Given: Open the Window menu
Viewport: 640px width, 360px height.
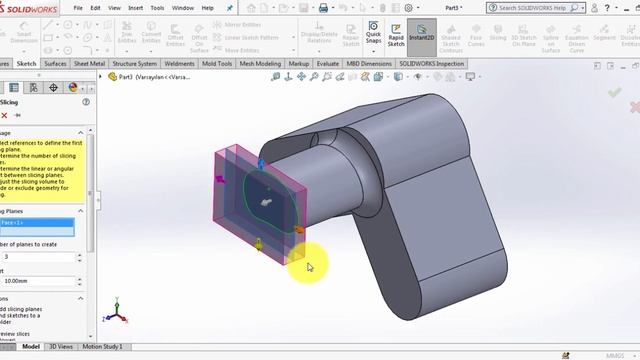Looking at the screenshot, I should [182, 8].
